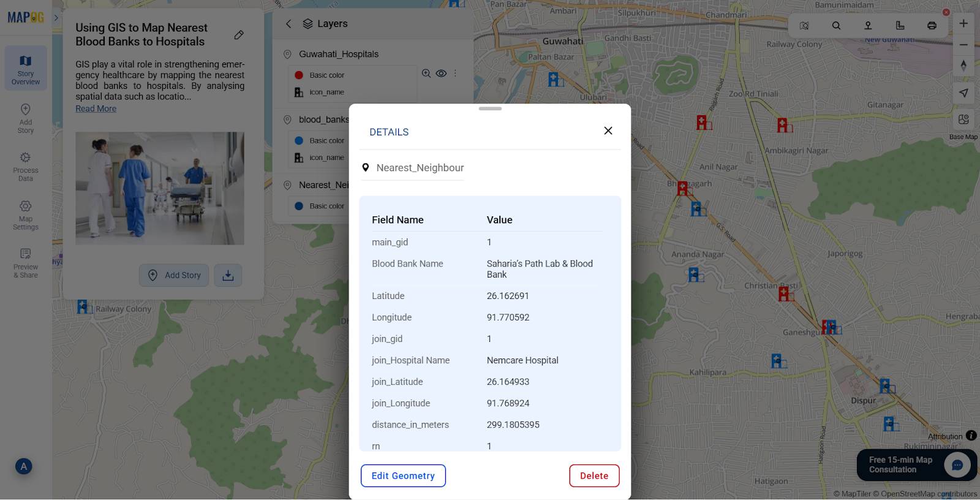Edit story title with pencil icon
This screenshot has width=980, height=500.
(x=239, y=35)
